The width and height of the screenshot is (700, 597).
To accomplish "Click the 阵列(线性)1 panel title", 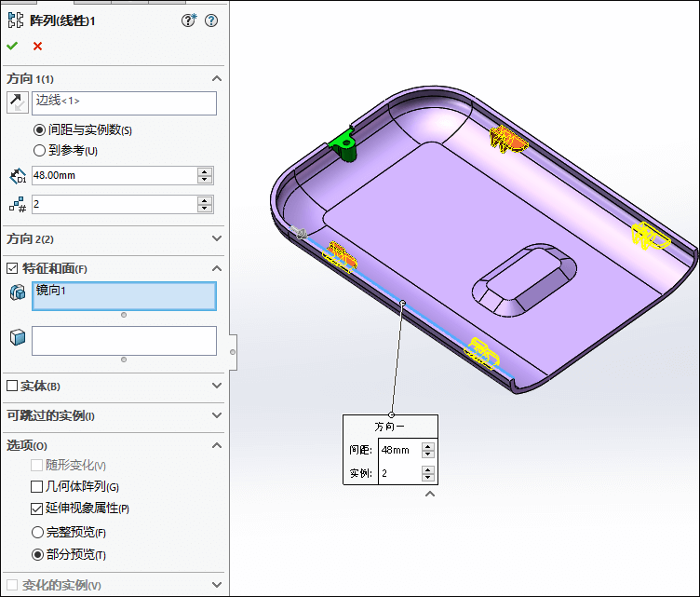I will pyautogui.click(x=62, y=20).
